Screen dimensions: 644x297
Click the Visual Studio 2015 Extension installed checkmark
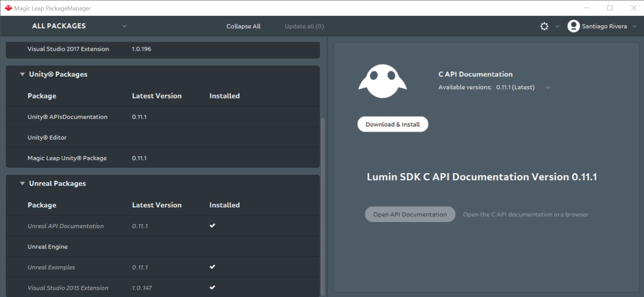click(212, 287)
